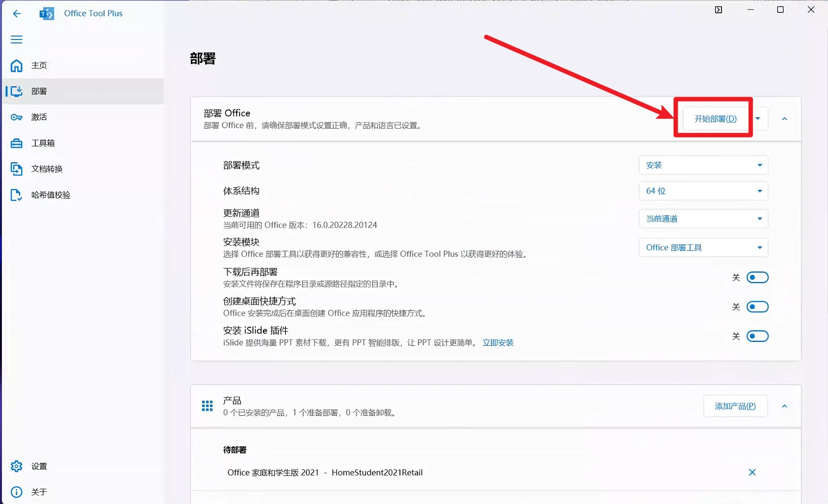828x504 pixels.
Task: Toggle the hamburger navigation menu
Action: click(17, 39)
